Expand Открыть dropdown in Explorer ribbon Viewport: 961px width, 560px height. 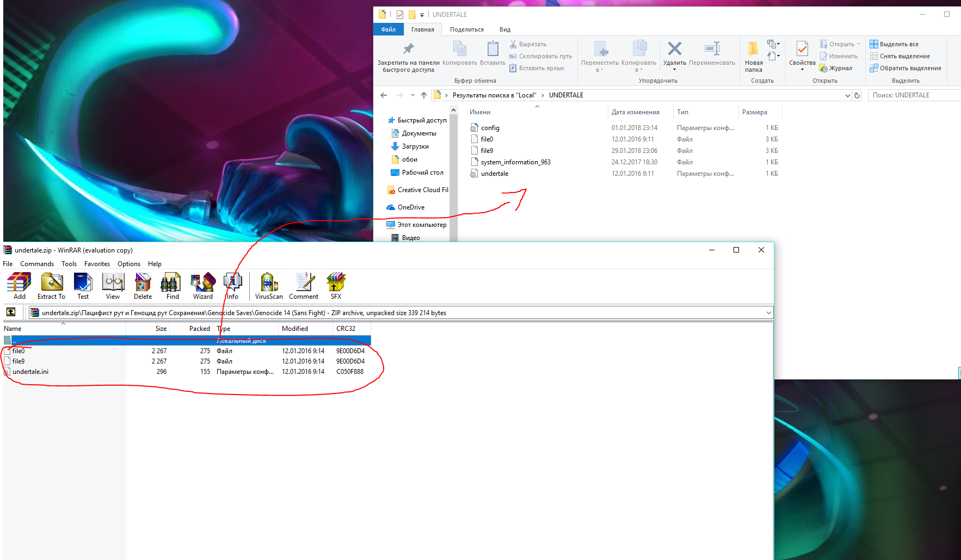tap(858, 44)
